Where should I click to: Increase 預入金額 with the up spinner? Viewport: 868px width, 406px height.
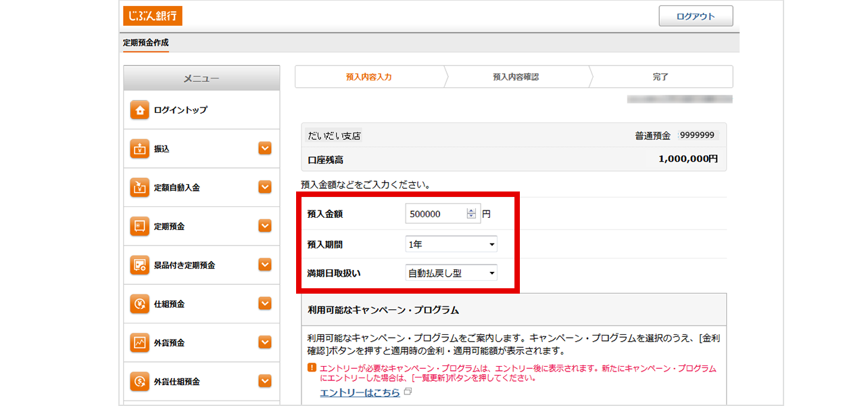coord(471,210)
